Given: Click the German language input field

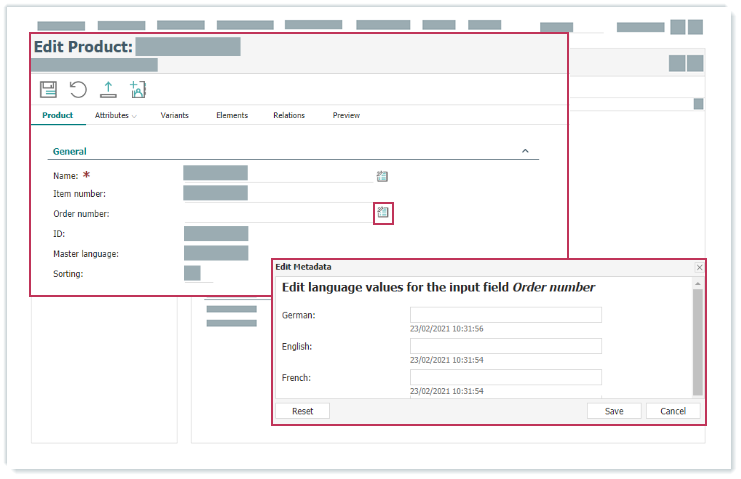Looking at the screenshot, I should [505, 315].
